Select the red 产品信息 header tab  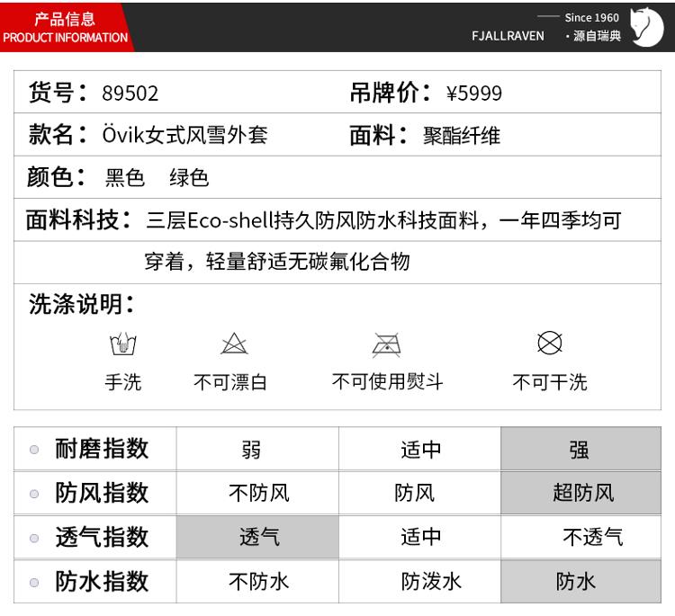pos(65,27)
